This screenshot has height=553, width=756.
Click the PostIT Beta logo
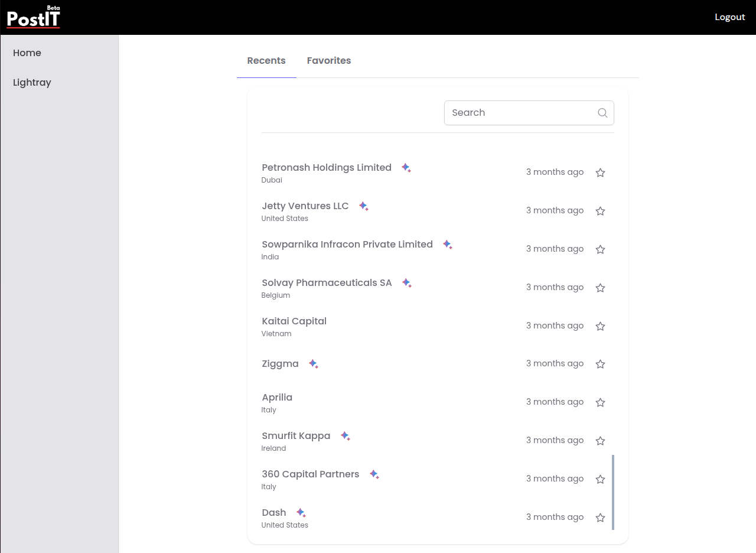34,17
